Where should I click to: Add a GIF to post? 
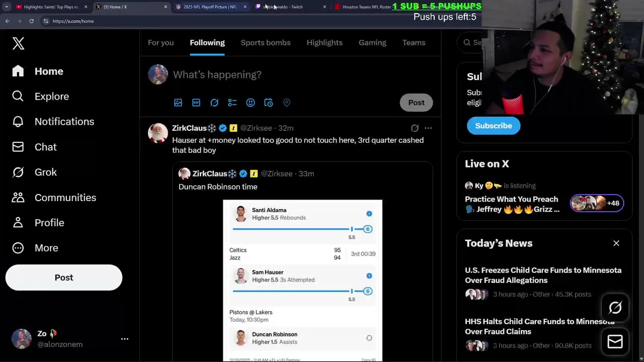[x=196, y=103]
